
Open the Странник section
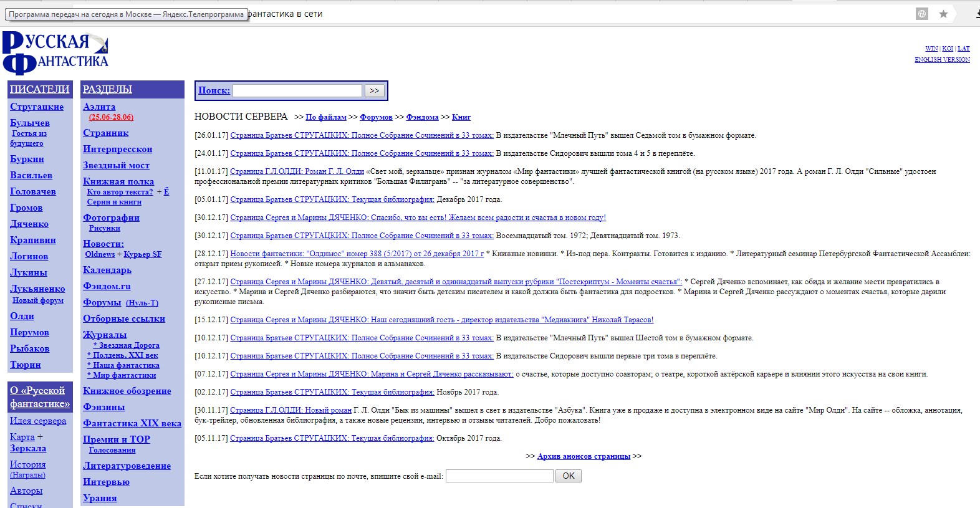click(x=106, y=133)
